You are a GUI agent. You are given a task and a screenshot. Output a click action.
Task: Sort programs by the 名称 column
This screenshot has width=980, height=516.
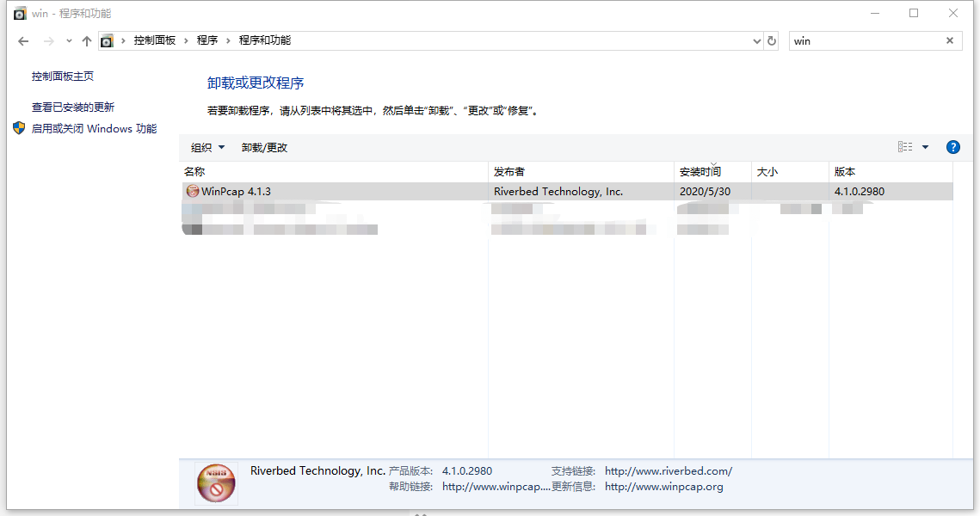coord(195,171)
